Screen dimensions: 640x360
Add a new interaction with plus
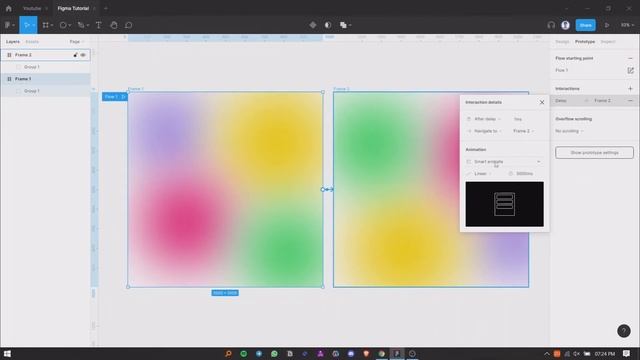pos(630,89)
